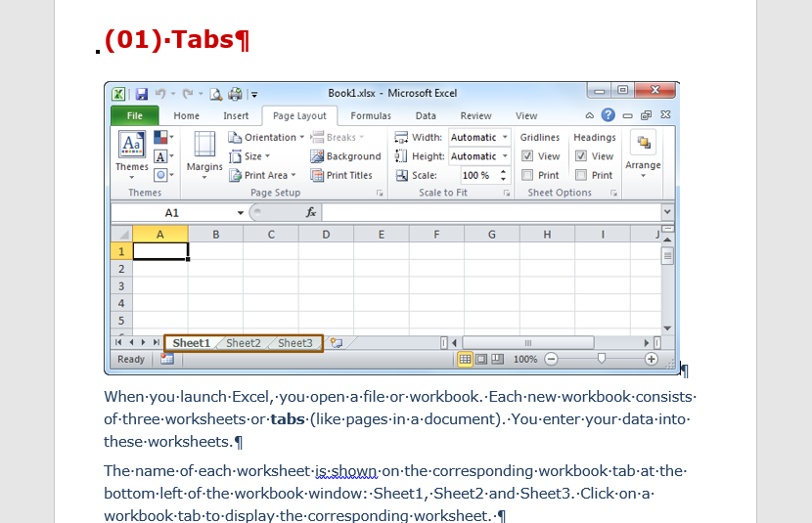Click the Background button icon
The image size is (812, 523).
point(317,156)
